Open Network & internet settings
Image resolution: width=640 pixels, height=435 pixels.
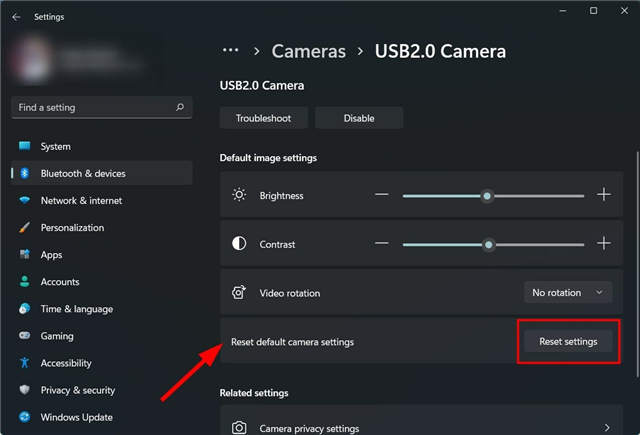coord(81,200)
